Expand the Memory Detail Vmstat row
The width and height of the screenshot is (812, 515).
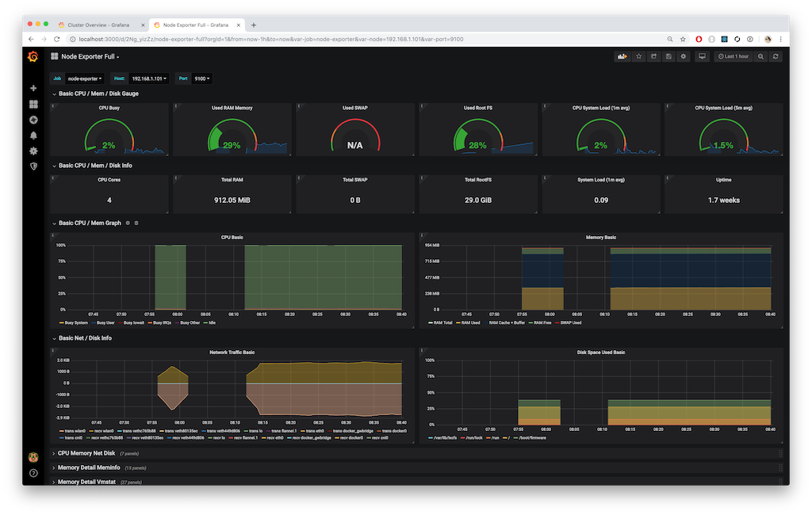pos(86,482)
